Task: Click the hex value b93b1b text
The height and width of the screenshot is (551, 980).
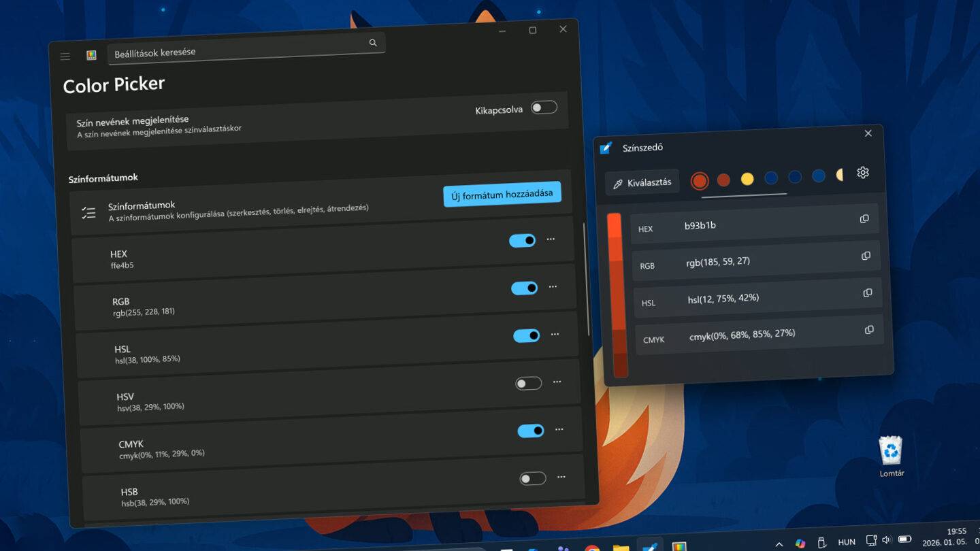Action: tap(700, 225)
